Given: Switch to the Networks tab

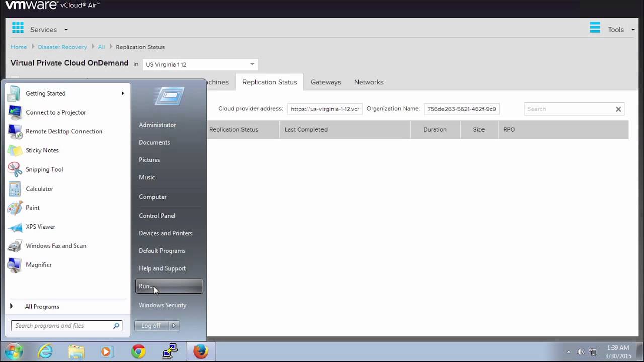Looking at the screenshot, I should tap(369, 82).
